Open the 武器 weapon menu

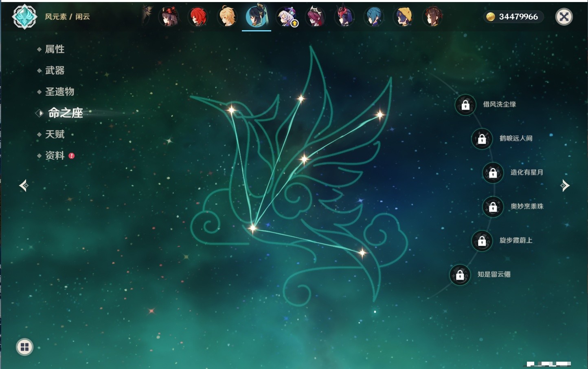tap(55, 71)
